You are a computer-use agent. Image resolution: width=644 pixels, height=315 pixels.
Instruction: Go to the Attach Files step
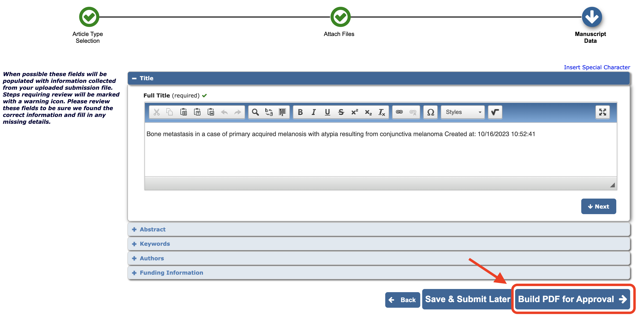click(340, 17)
